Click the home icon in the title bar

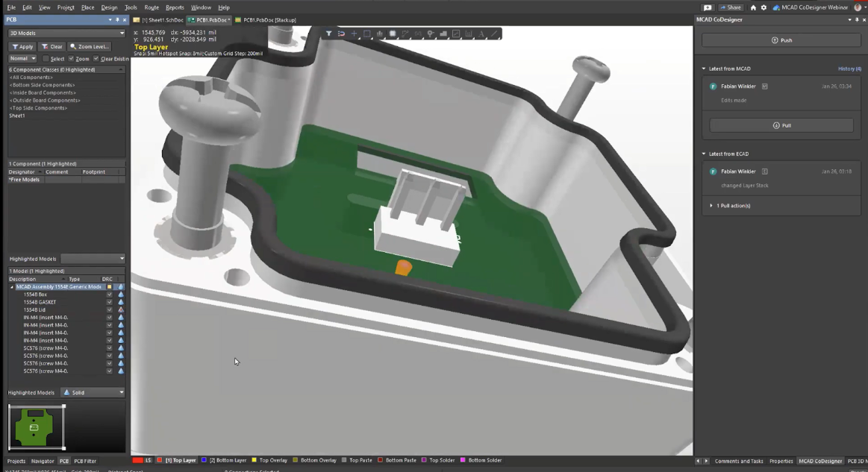(753, 7)
